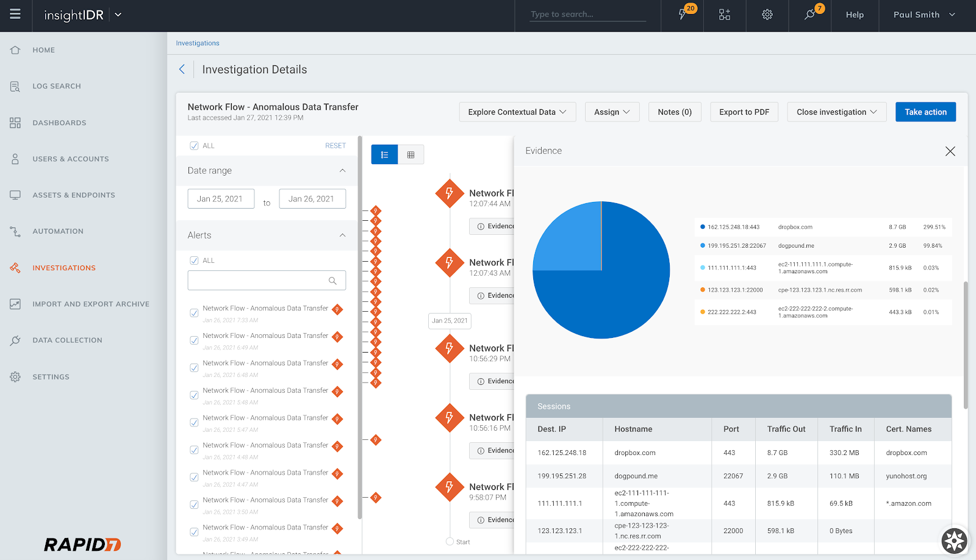Click the Users & Accounts sidebar icon

point(15,159)
